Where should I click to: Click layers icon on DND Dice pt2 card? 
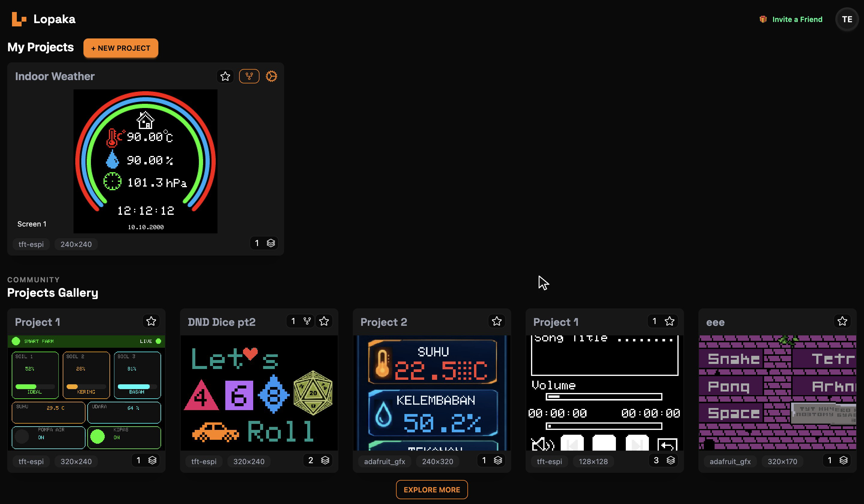click(325, 460)
